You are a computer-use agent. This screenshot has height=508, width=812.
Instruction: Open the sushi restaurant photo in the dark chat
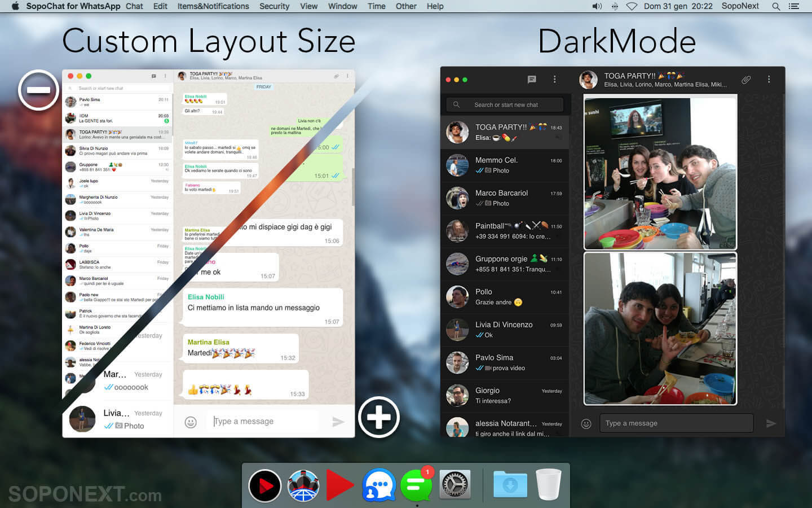tap(660, 173)
